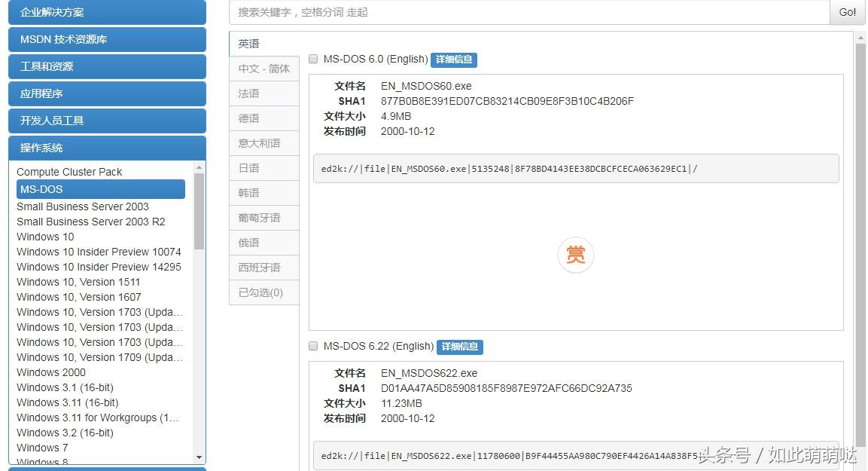Image resolution: width=868 pixels, height=471 pixels.
Task: Select the plain Windows 10 entry
Action: pos(45,237)
